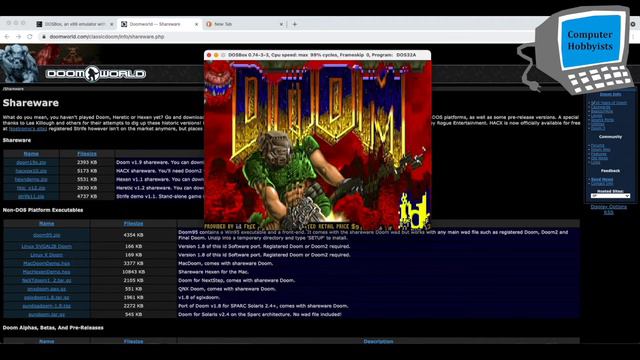The width and height of the screenshot is (640, 360).
Task: Open a new browser tab with plus
Action: pyautogui.click(x=295, y=24)
